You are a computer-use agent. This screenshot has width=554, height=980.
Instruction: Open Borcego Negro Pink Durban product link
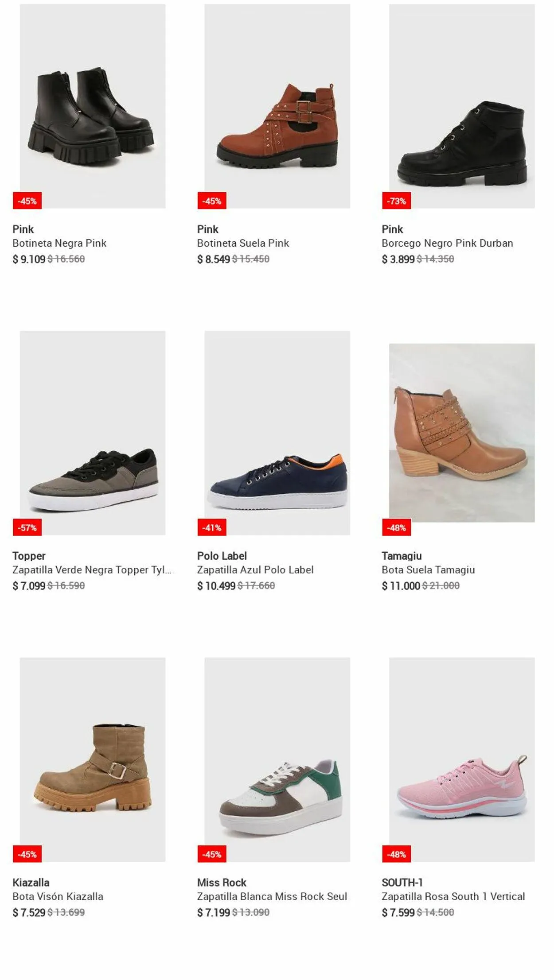point(447,243)
